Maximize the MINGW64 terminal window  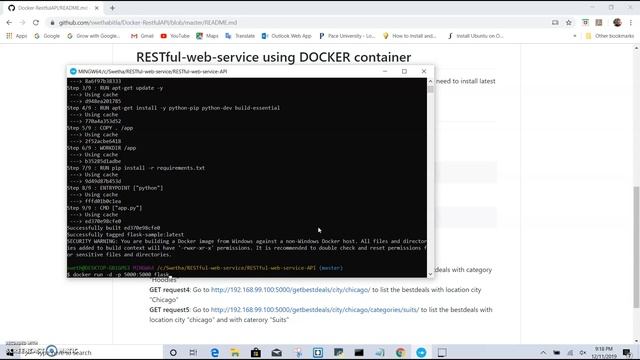[x=404, y=71]
